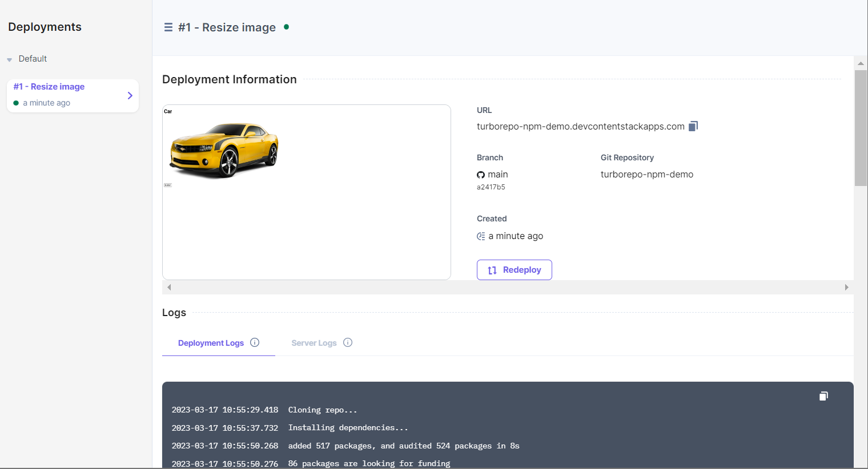Click the commit hash a2417b5 under main
Screen dimensions: 868x469
coord(491,187)
